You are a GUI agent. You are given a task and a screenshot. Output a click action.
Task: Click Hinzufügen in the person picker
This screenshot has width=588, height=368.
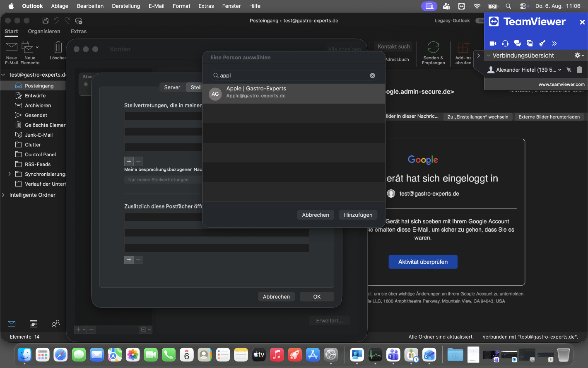tap(358, 215)
